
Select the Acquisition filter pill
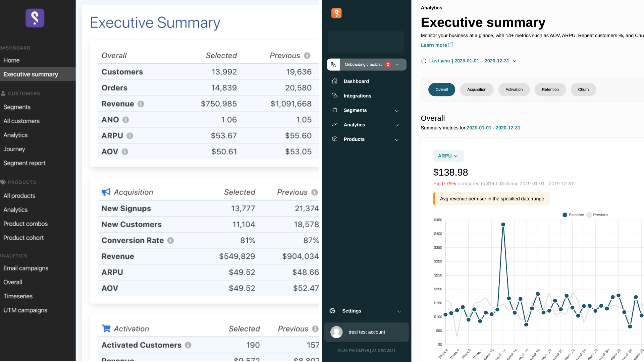[x=476, y=89]
